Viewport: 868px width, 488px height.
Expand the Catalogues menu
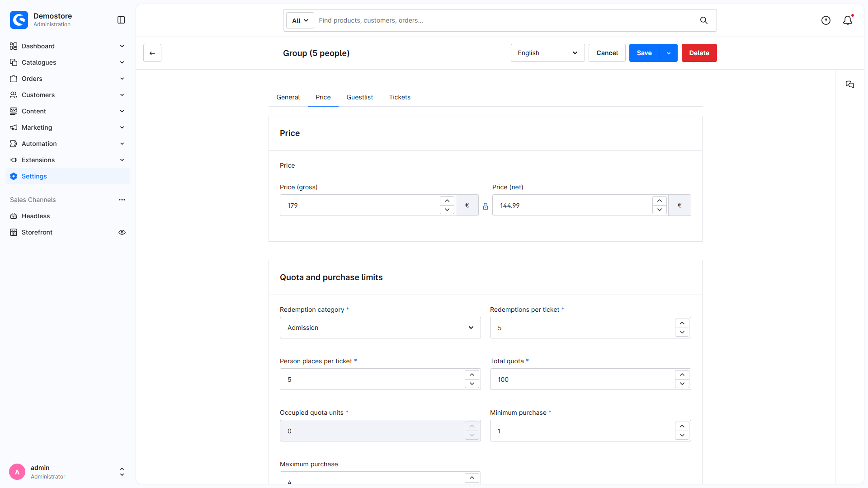(x=68, y=62)
